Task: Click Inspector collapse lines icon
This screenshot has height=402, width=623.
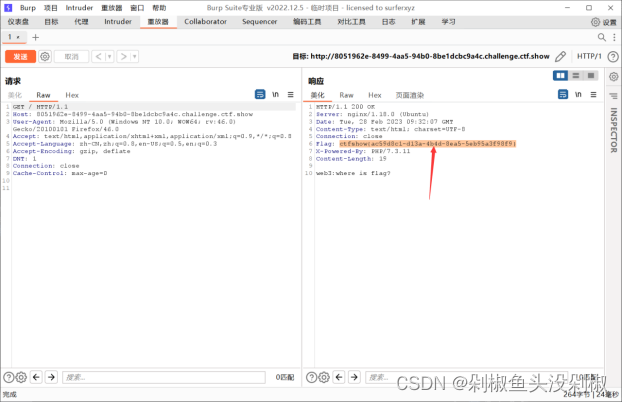Action: click(x=613, y=96)
